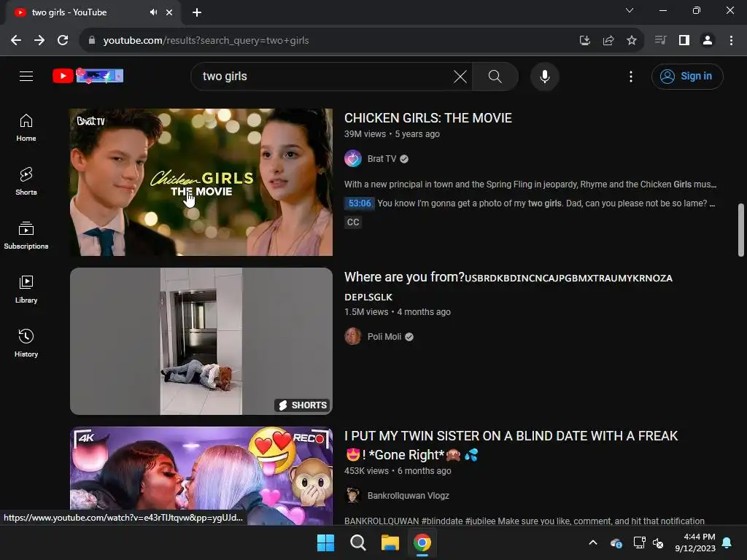Click the Poli Moli channel avatar

click(x=353, y=337)
